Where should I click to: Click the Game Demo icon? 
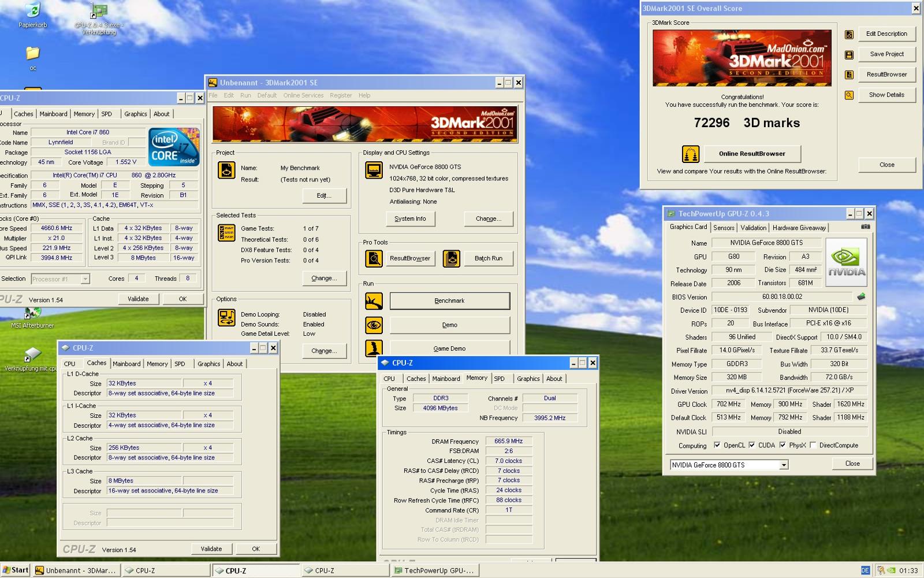tap(374, 348)
